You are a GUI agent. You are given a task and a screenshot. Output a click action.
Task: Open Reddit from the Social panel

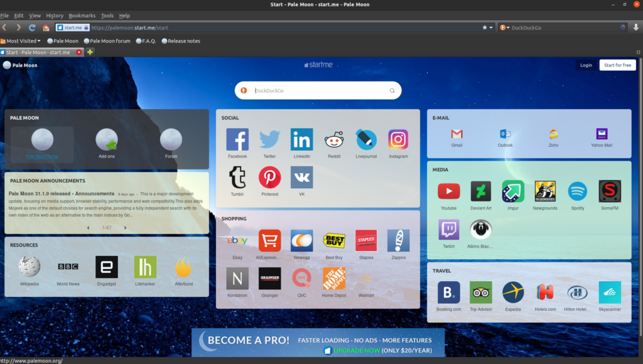pos(334,139)
